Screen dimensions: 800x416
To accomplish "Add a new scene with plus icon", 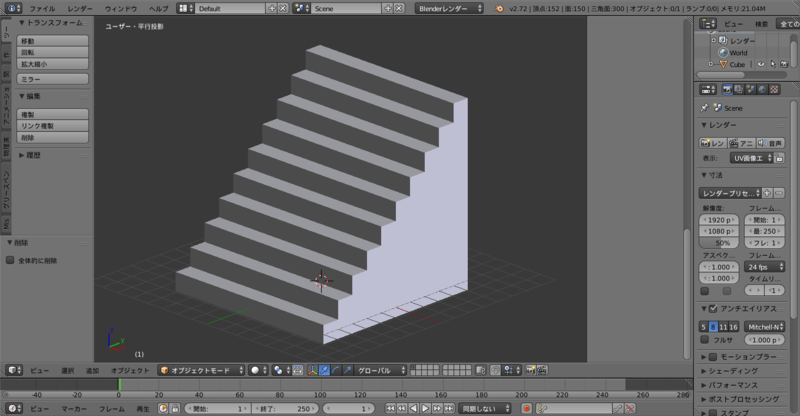I will [x=388, y=8].
